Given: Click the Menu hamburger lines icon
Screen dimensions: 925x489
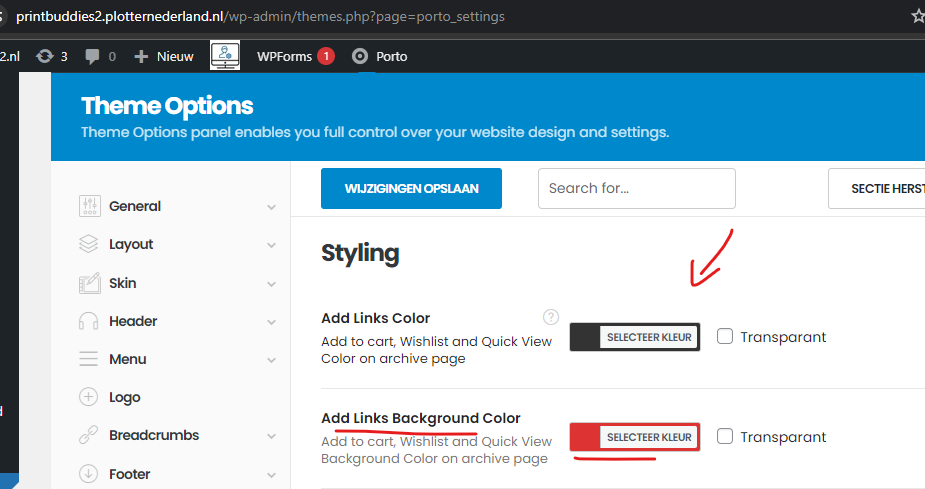Looking at the screenshot, I should (x=88, y=359).
